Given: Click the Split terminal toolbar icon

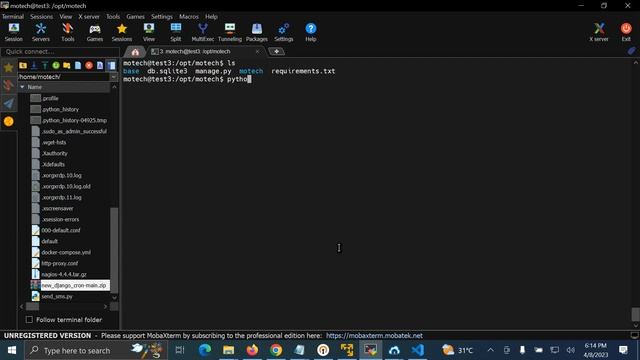Looking at the screenshot, I should pyautogui.click(x=176, y=32).
